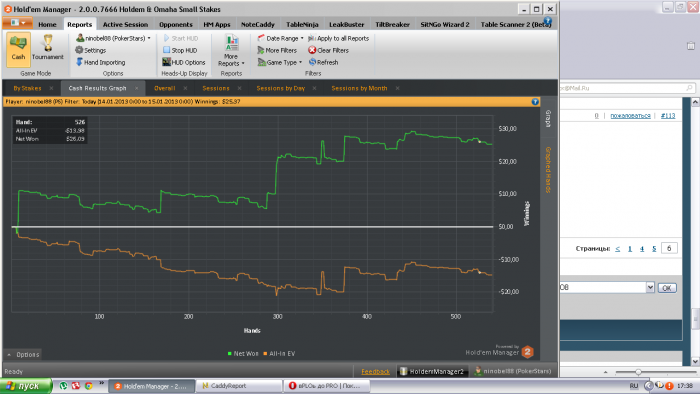This screenshot has width=700, height=394.
Task: Close Cash Results Graph tab
Action: pyautogui.click(x=137, y=88)
